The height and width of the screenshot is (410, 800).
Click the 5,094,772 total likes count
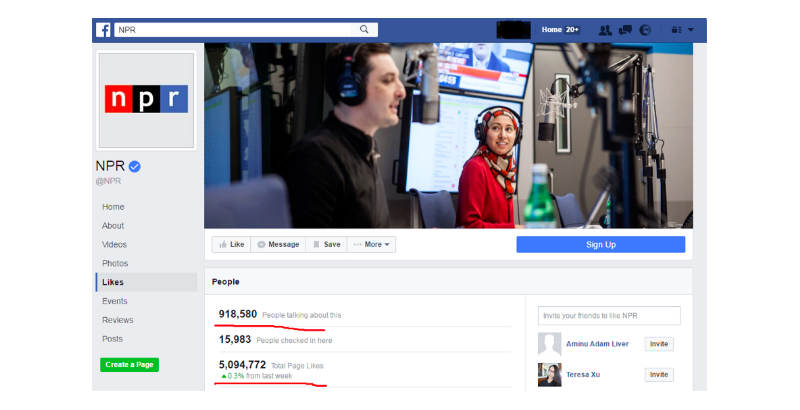pos(242,365)
